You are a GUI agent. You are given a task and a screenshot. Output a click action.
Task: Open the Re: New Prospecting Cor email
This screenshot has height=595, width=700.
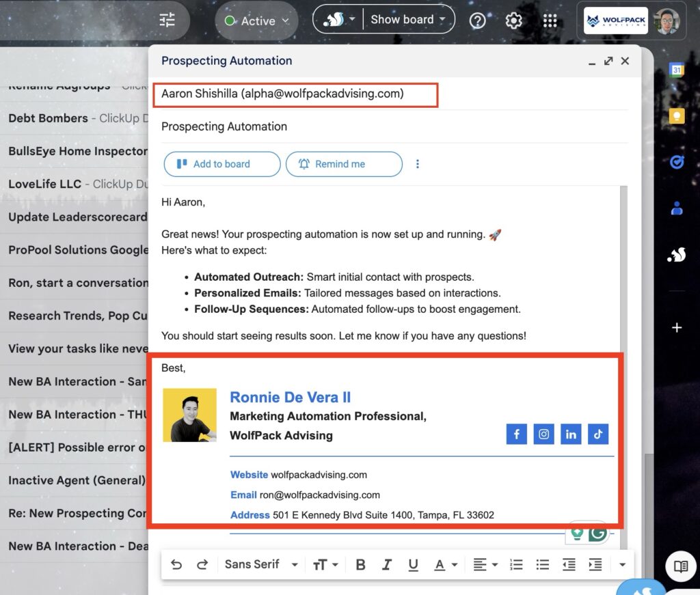[74, 514]
